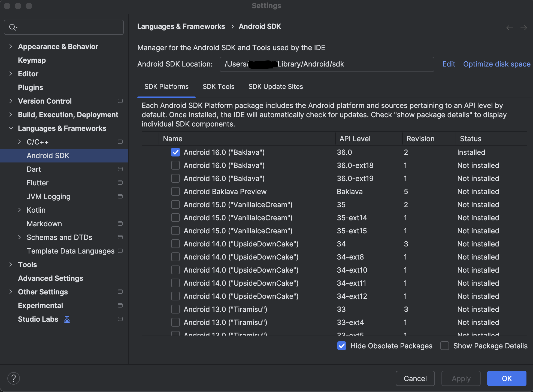533x392 pixels.
Task: Click the modified-settings indicator beside Markdown
Action: [x=120, y=224]
